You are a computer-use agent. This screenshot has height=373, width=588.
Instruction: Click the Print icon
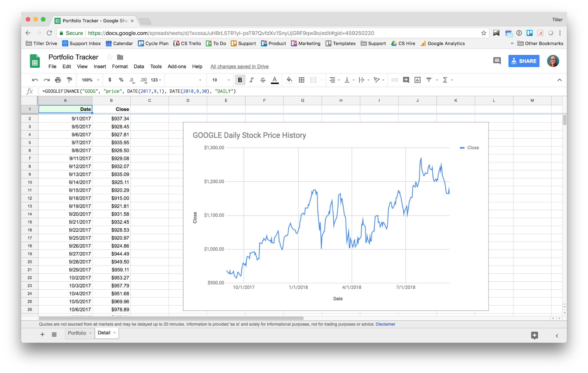click(58, 80)
